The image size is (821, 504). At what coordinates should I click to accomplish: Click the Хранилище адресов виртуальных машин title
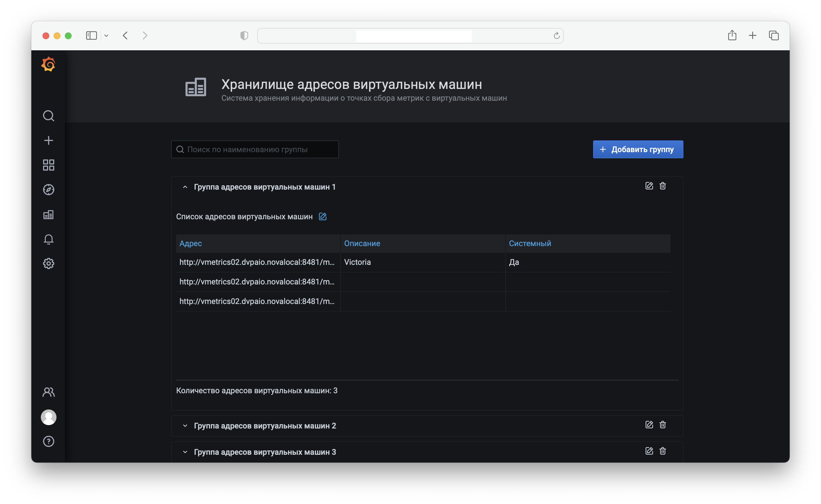(x=351, y=84)
